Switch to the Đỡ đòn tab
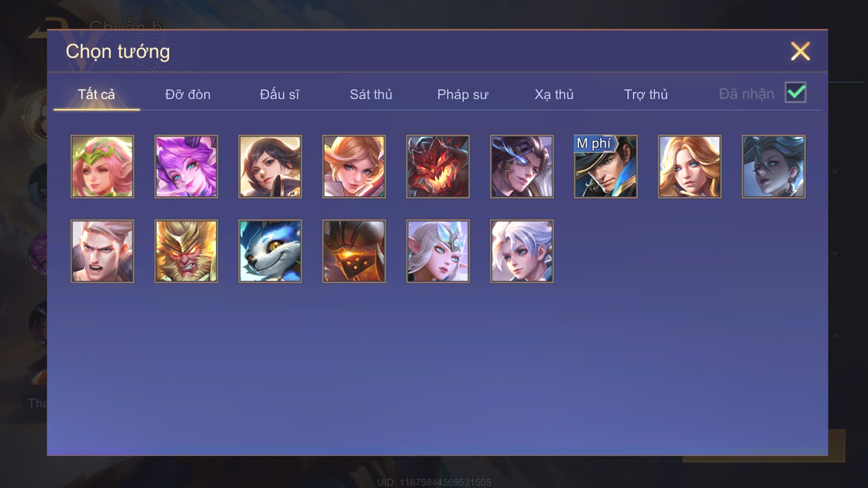 click(x=188, y=94)
